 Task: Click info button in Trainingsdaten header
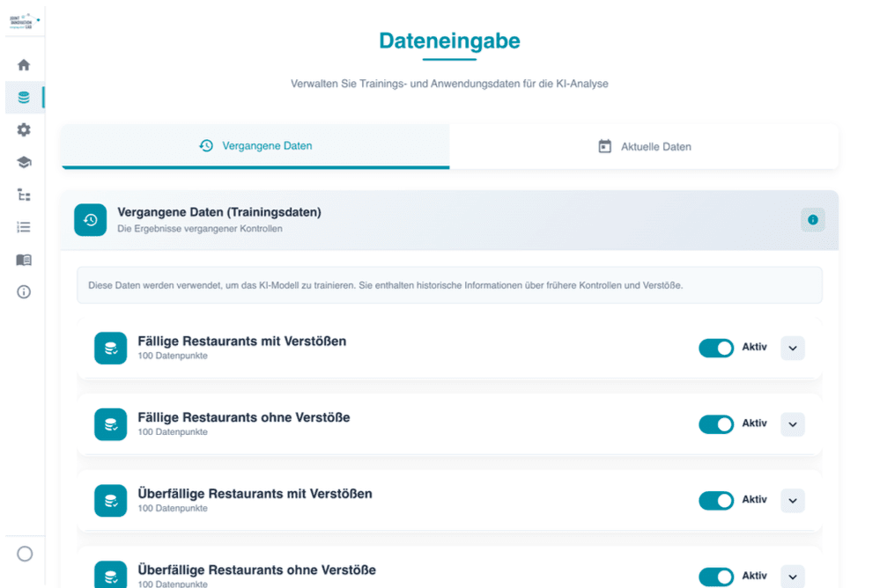[812, 220]
